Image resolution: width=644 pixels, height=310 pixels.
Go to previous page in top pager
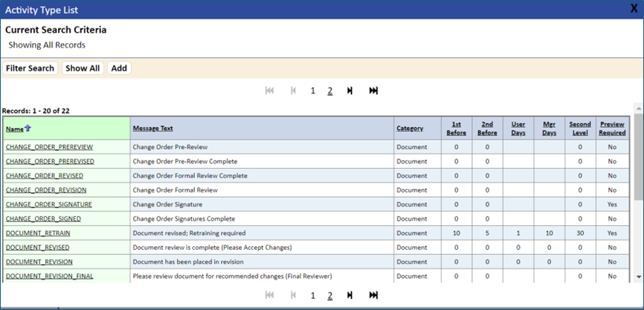click(x=293, y=91)
